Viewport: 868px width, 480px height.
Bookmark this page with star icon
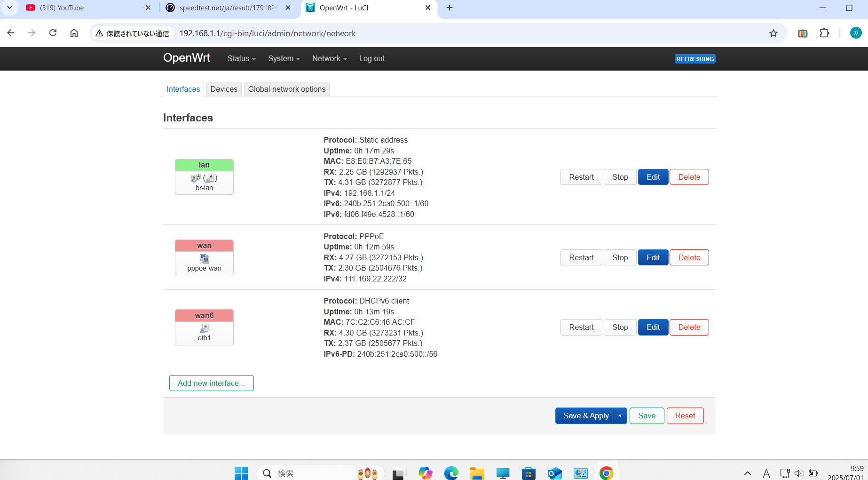[773, 33]
